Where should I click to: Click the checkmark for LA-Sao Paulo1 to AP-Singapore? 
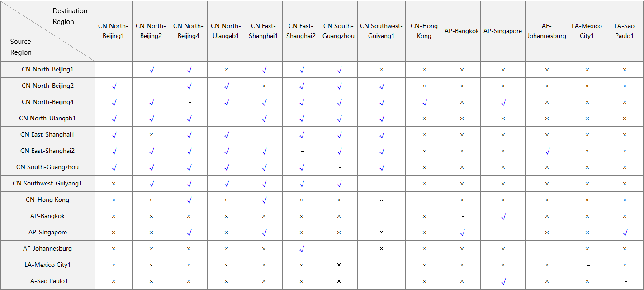click(x=503, y=281)
